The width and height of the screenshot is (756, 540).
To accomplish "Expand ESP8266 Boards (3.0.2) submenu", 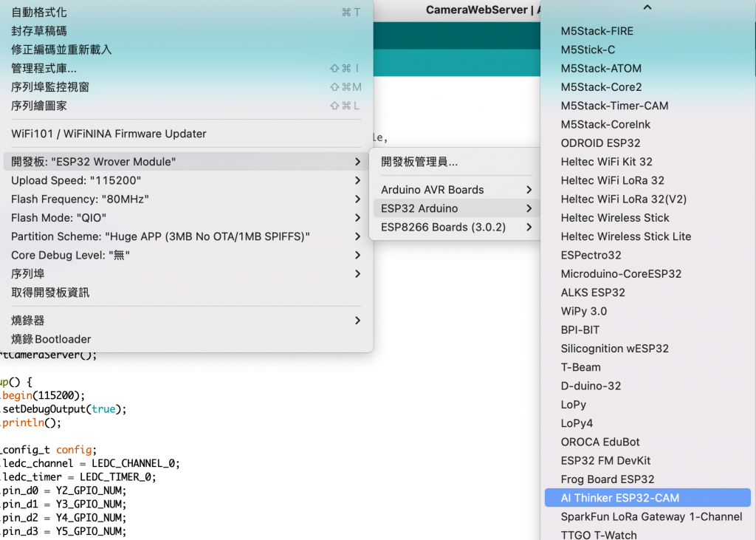I will (456, 228).
